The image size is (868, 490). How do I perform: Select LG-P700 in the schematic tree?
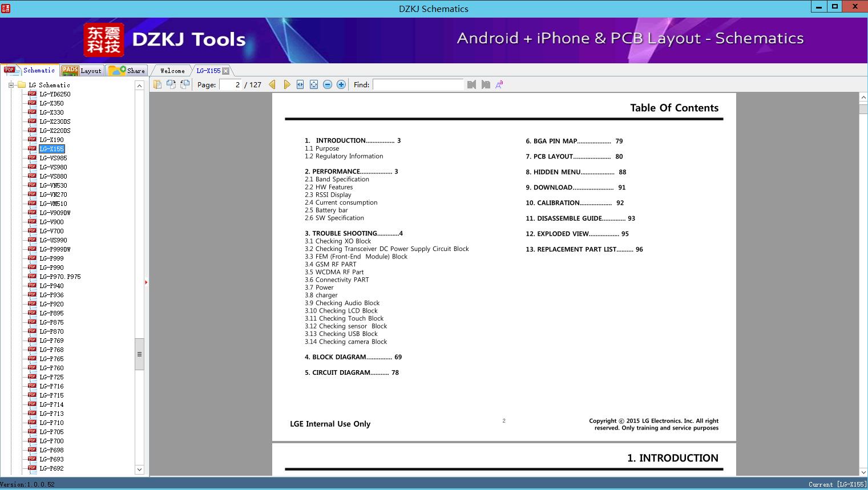click(x=51, y=441)
